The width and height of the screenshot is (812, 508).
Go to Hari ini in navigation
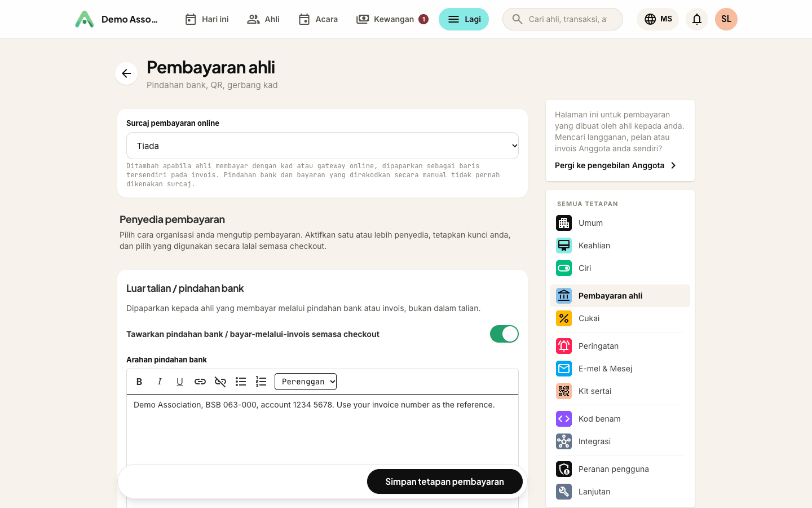click(x=207, y=19)
